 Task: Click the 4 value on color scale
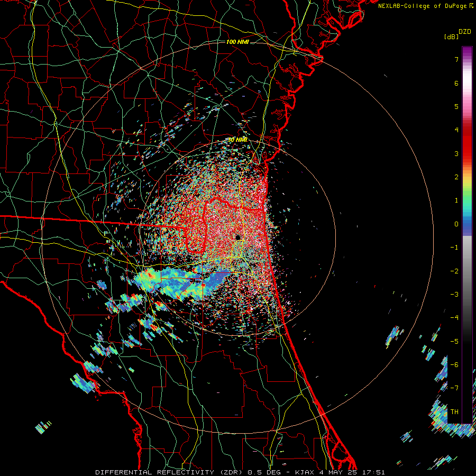(x=456, y=130)
